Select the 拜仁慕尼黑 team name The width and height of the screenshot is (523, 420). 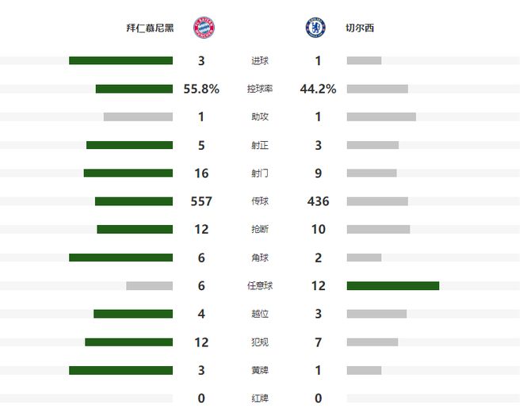point(151,29)
